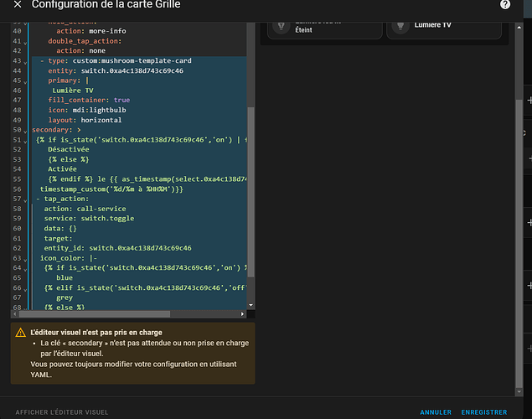The image size is (532, 419).
Task: Click the 'target:' line 61
Action: click(58, 239)
